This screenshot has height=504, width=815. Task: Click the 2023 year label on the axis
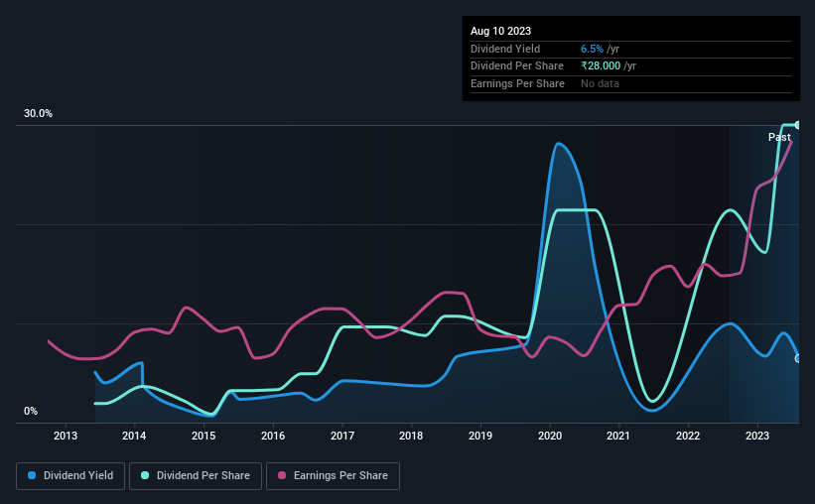757,436
